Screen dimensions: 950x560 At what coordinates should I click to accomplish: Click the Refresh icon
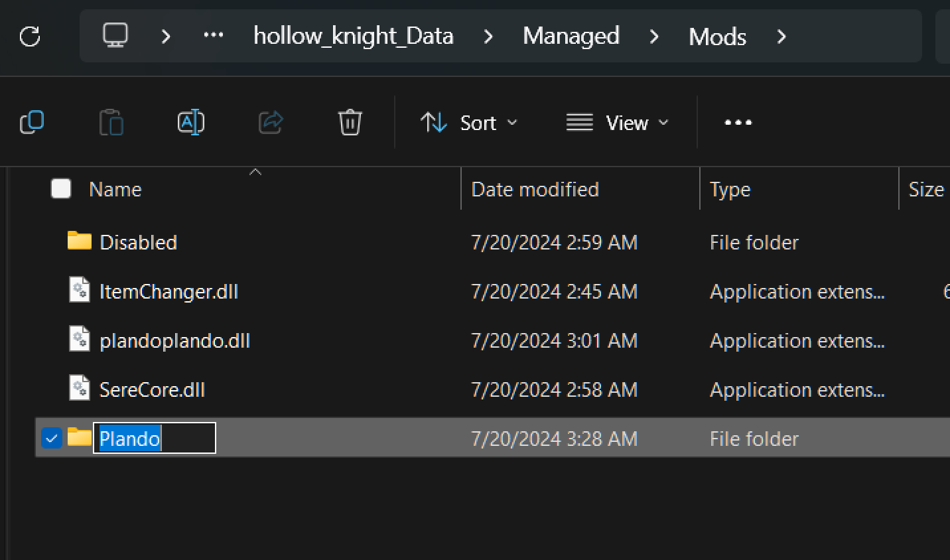point(30,36)
